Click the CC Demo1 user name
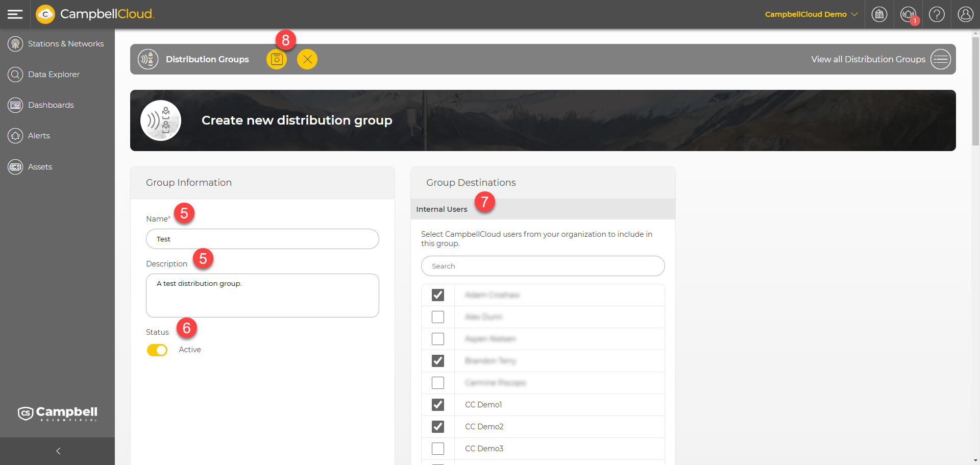Screen dimensions: 980x465 [x=483, y=405]
